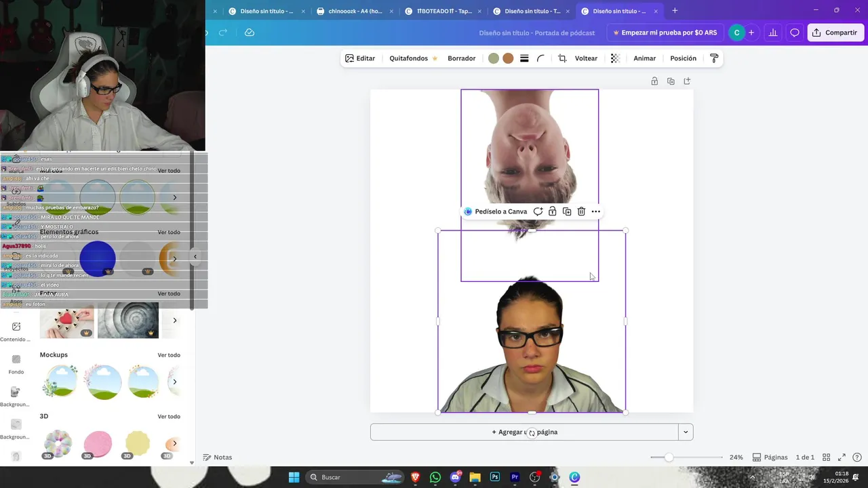Click the Compartir share button

coord(835,33)
